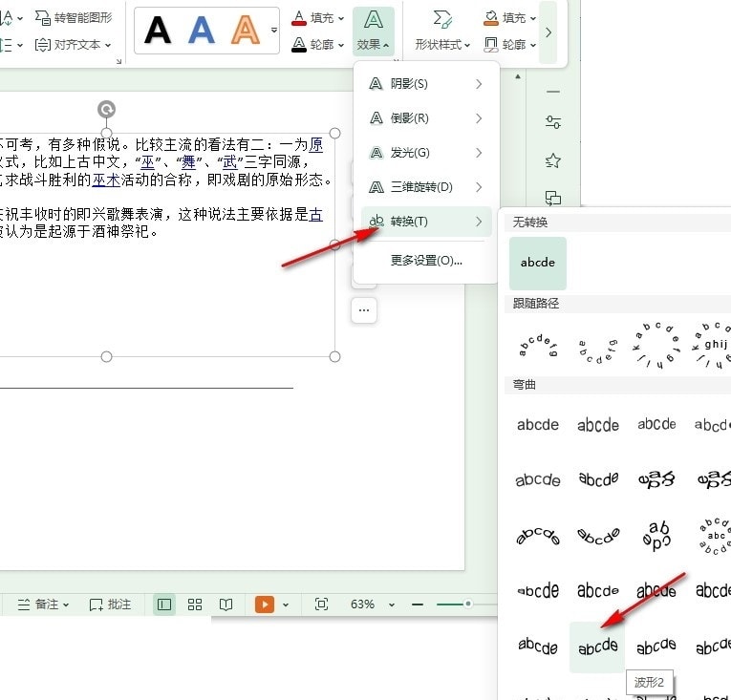Select the circle pour warp effect
This screenshot has height=700, width=731.
656,536
